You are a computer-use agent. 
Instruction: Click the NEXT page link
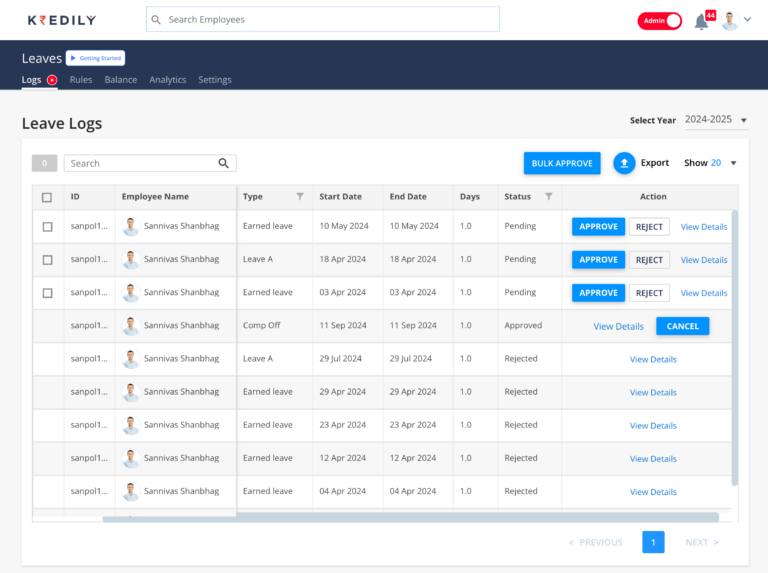click(x=702, y=543)
